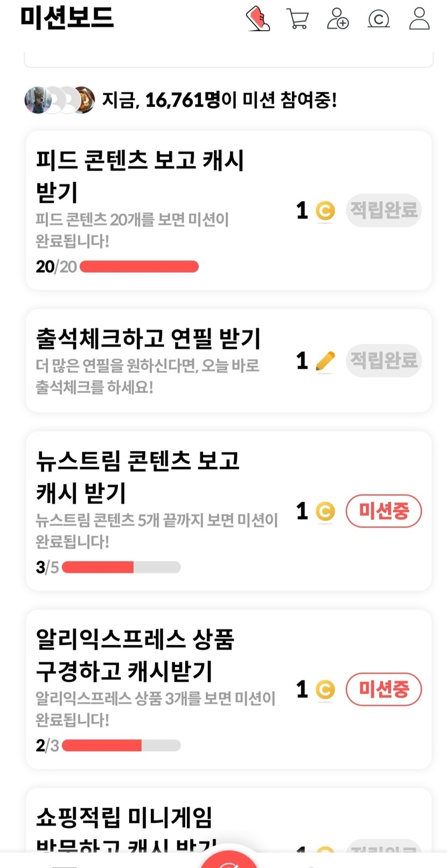Click the 2/3 알리익스프레스 progress bar
The height and width of the screenshot is (868, 447).
pos(121,745)
